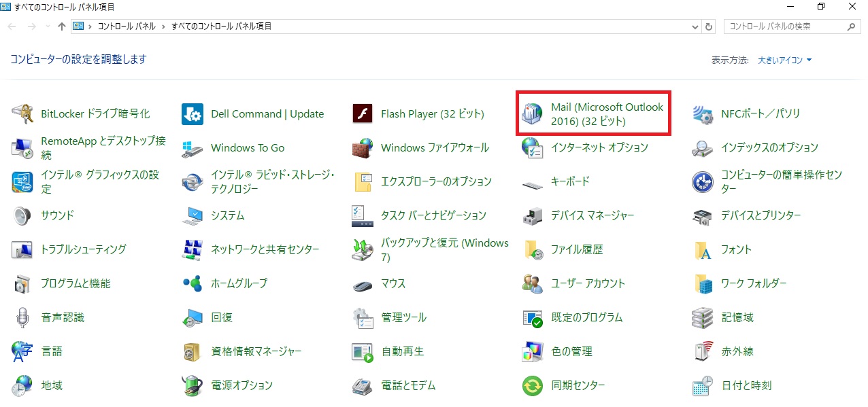Open 記憶域 icon
868x407 pixels.
[x=703, y=318]
